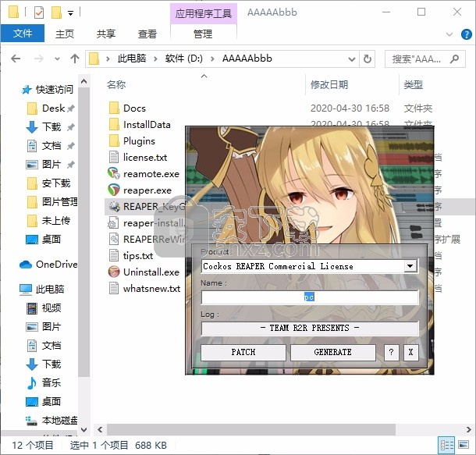476x455 pixels.
Task: Select the reaper-install file icon
Action: (x=113, y=222)
